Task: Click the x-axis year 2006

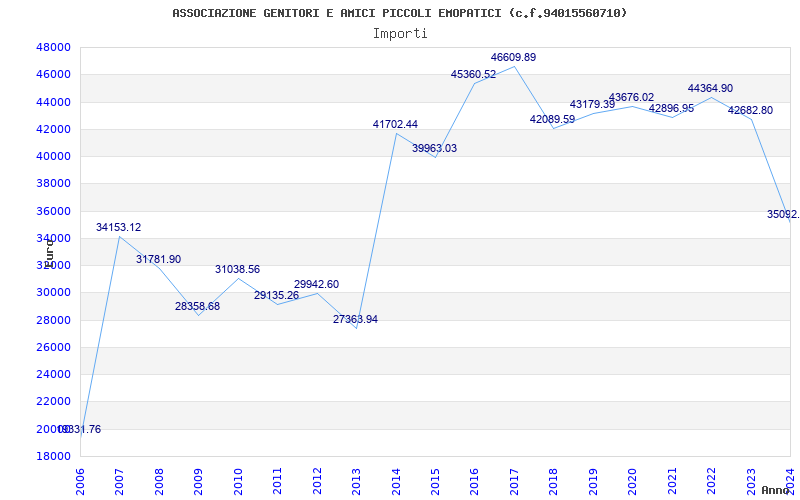Action: [x=81, y=481]
